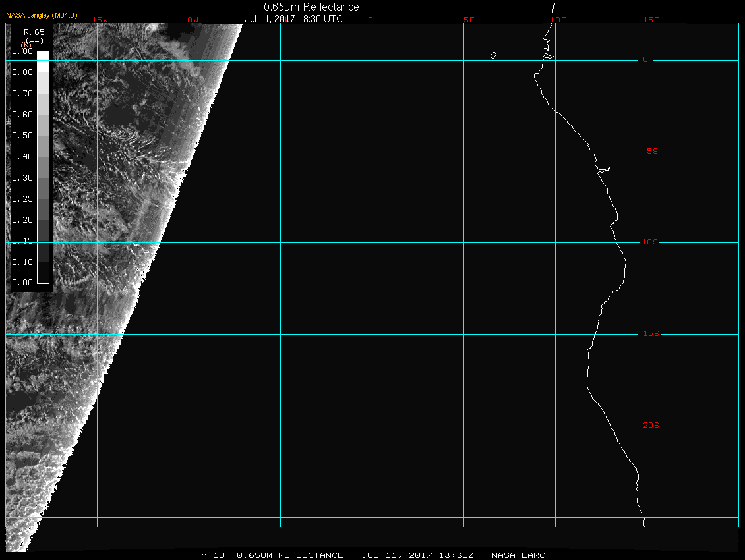The height and width of the screenshot is (560, 745).
Task: Click the 5E longitude label
Action: pos(469,20)
